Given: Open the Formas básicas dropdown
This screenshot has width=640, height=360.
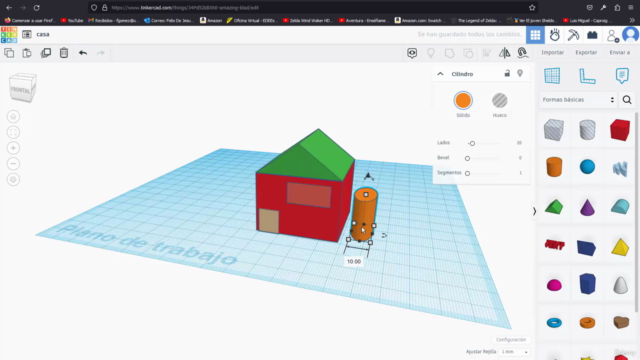Looking at the screenshot, I should (578, 100).
